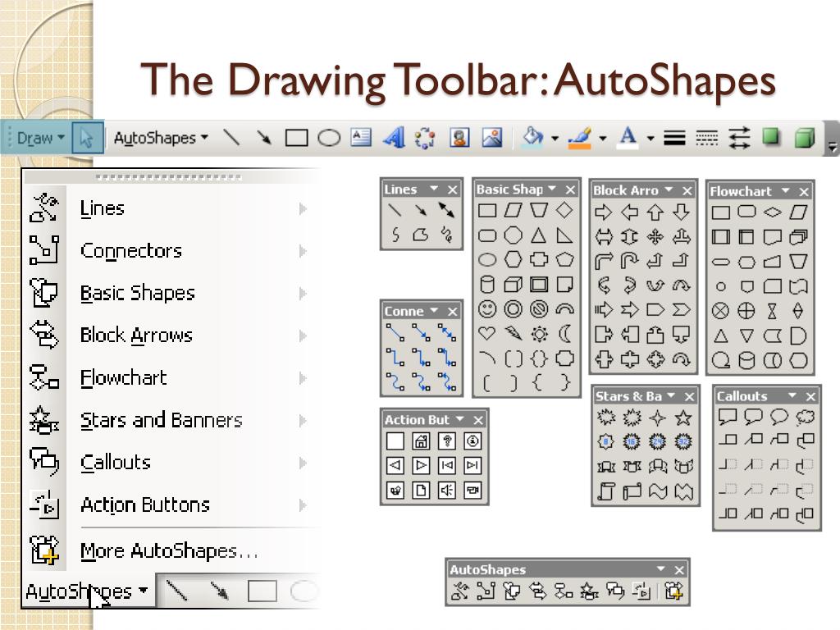Apply Font Color letter A
840x630 pixels.
[x=628, y=138]
